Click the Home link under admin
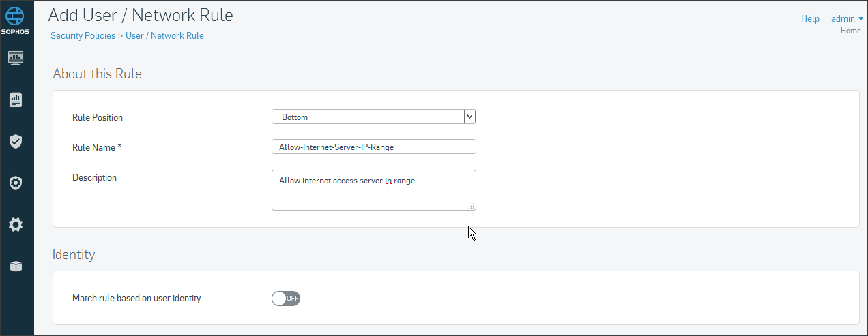Image resolution: width=868 pixels, height=336 pixels. tap(850, 31)
